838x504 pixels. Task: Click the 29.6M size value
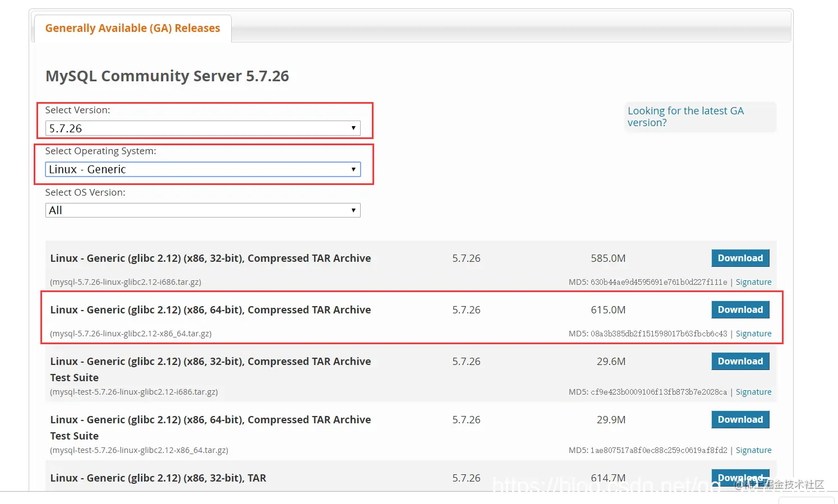pyautogui.click(x=611, y=362)
